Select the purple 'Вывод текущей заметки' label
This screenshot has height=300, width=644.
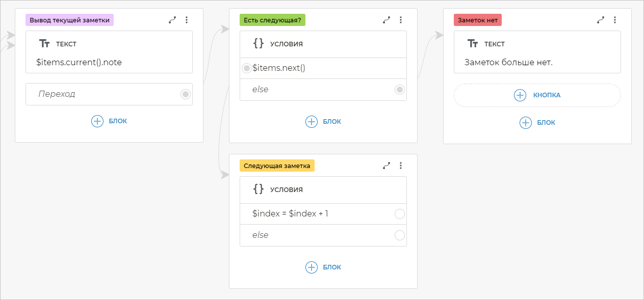69,20
